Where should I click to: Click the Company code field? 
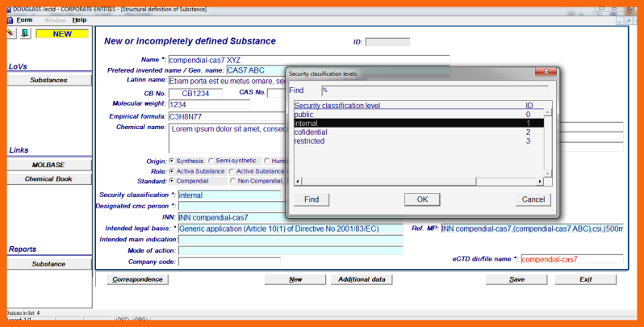(x=229, y=262)
